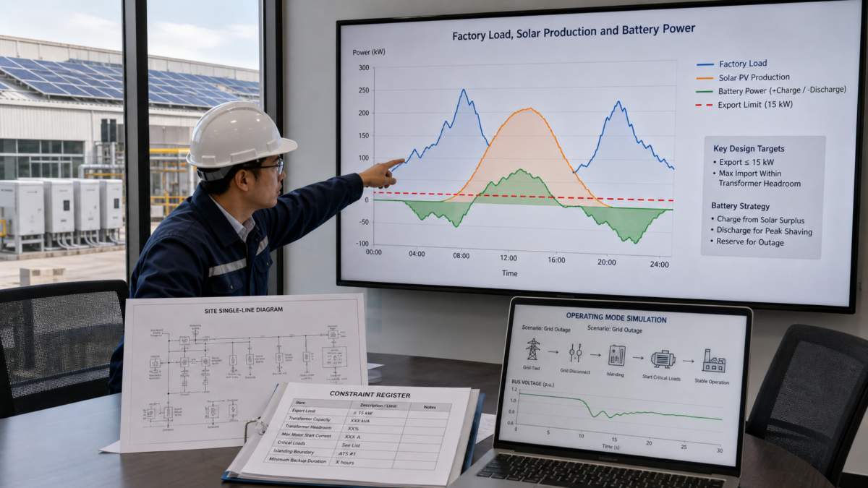Select the Export Limit row in register

(x=369, y=414)
